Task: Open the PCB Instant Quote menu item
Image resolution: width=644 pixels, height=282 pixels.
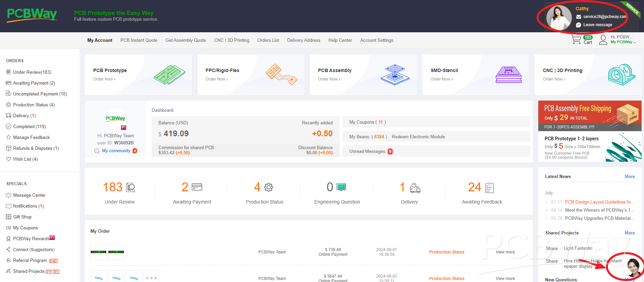Action: [x=139, y=40]
